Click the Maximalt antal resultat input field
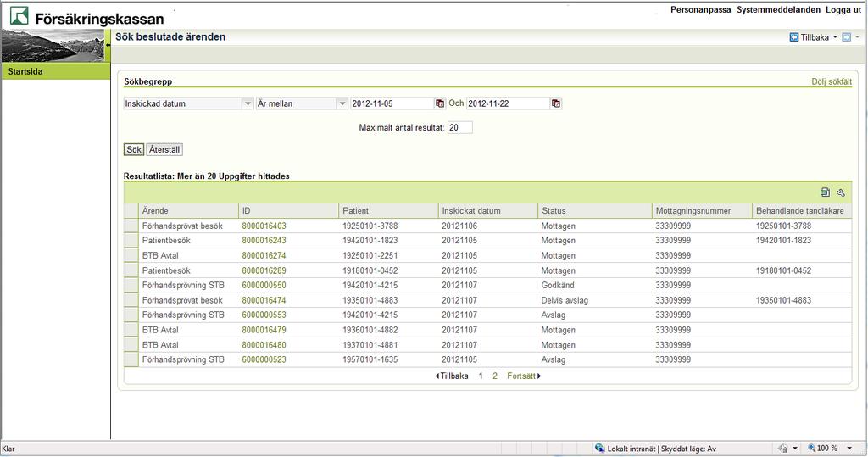 [x=460, y=127]
